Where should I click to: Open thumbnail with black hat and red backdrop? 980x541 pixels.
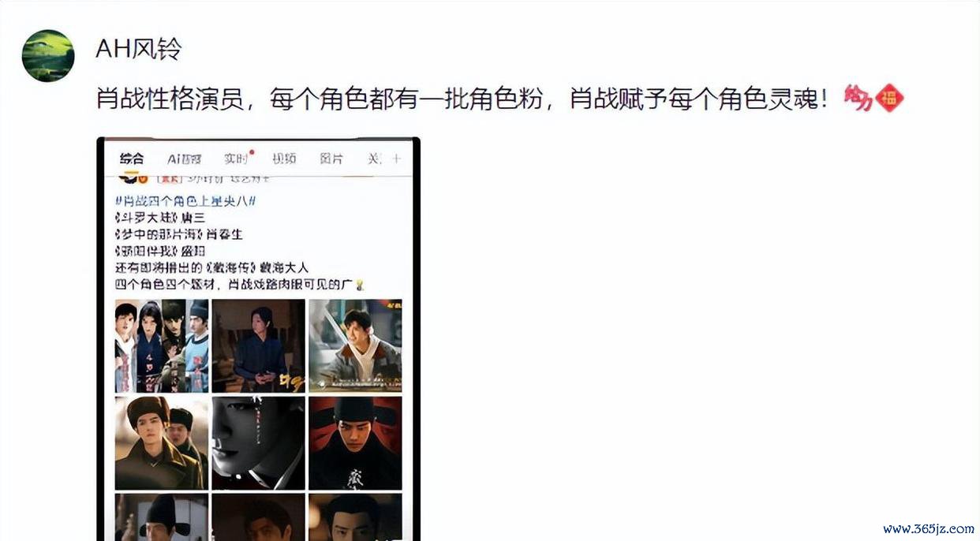click(x=355, y=442)
